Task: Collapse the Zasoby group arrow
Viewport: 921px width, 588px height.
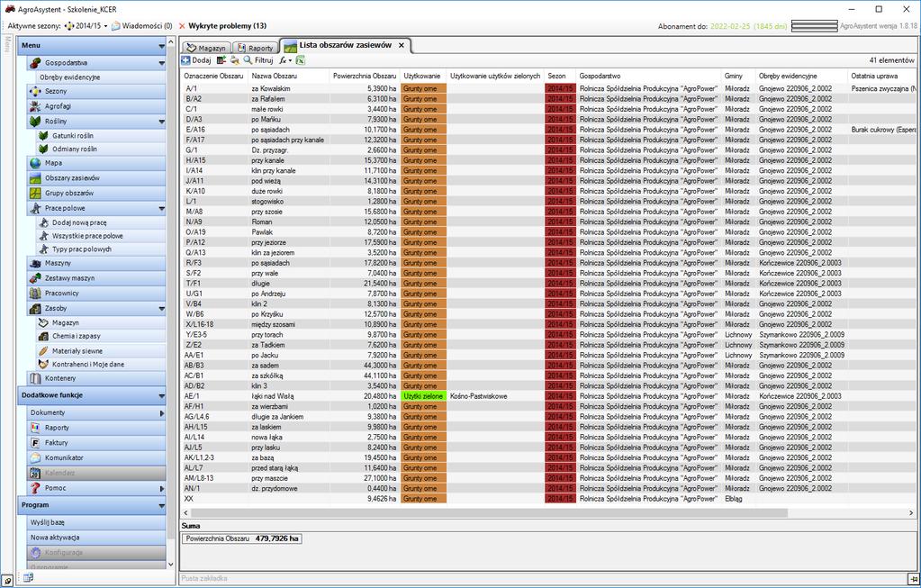Action: pos(161,308)
